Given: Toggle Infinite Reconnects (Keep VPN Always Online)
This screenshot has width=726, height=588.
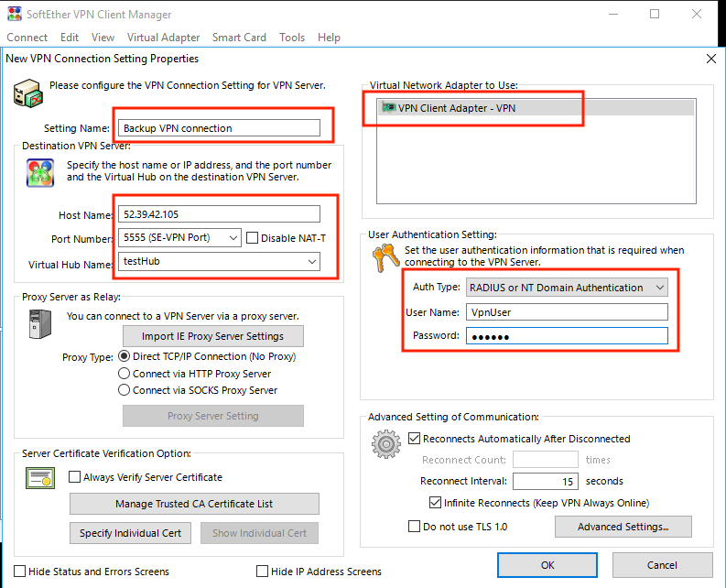Looking at the screenshot, I should pos(435,503).
